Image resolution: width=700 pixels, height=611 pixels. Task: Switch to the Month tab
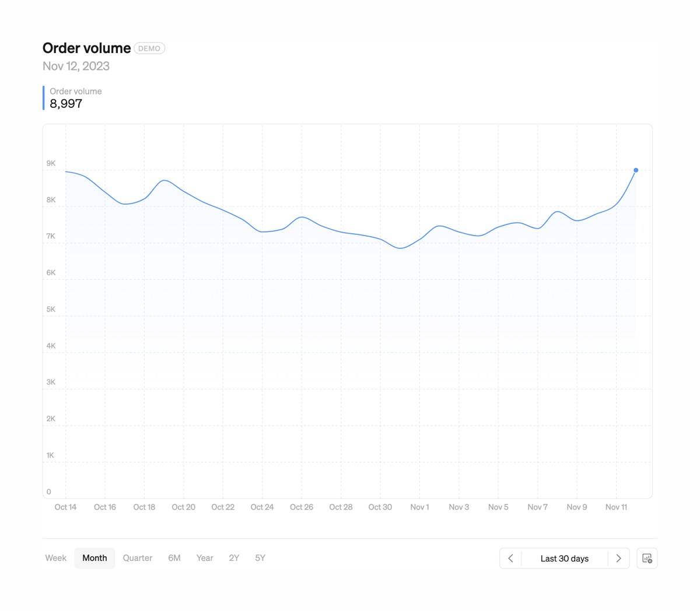(x=94, y=558)
